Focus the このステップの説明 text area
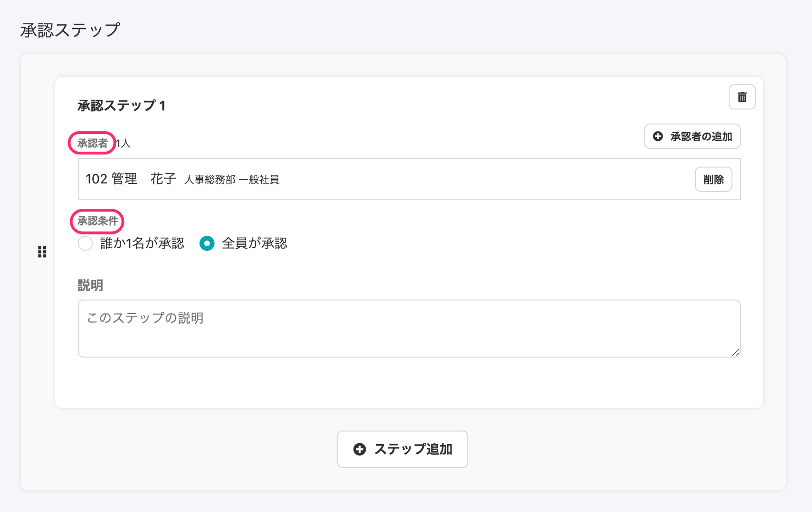 [409, 329]
